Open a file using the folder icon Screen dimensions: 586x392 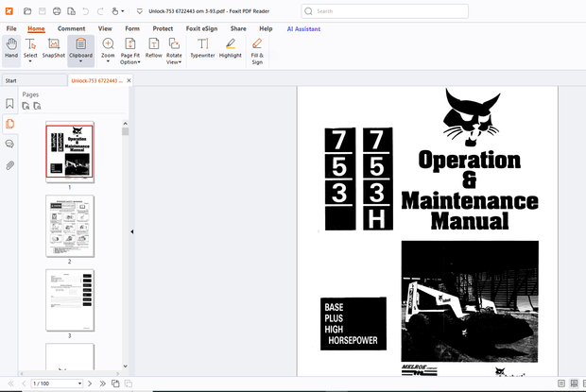point(27,11)
